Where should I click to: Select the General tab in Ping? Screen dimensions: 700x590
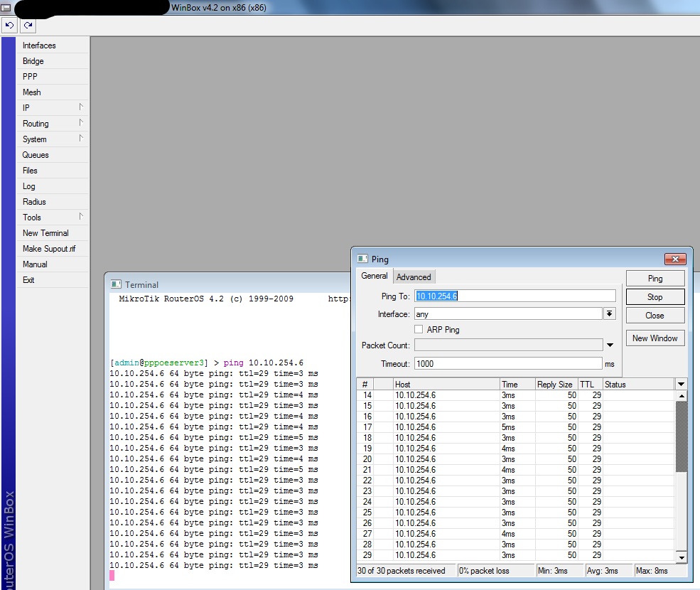point(375,277)
